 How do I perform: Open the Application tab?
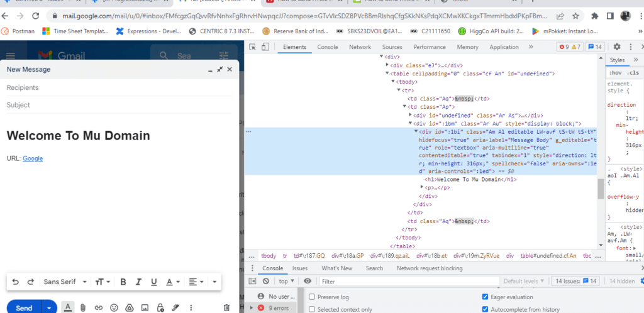[x=504, y=47]
